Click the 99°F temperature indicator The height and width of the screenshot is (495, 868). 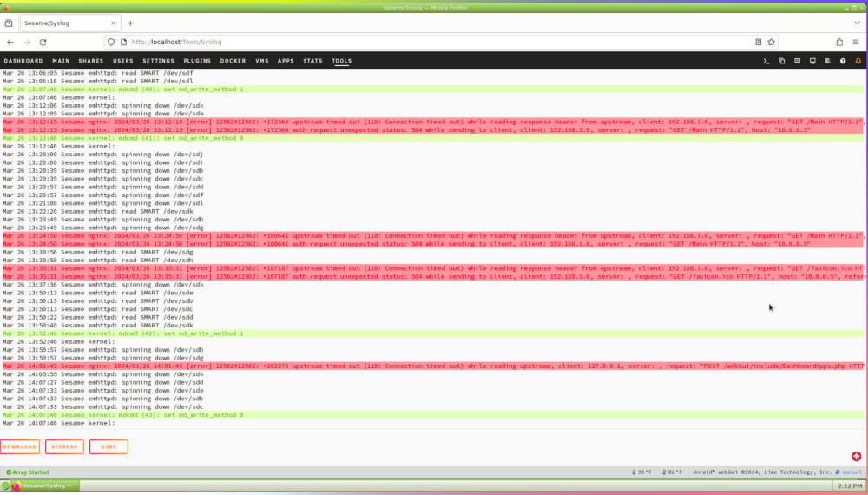click(x=642, y=472)
